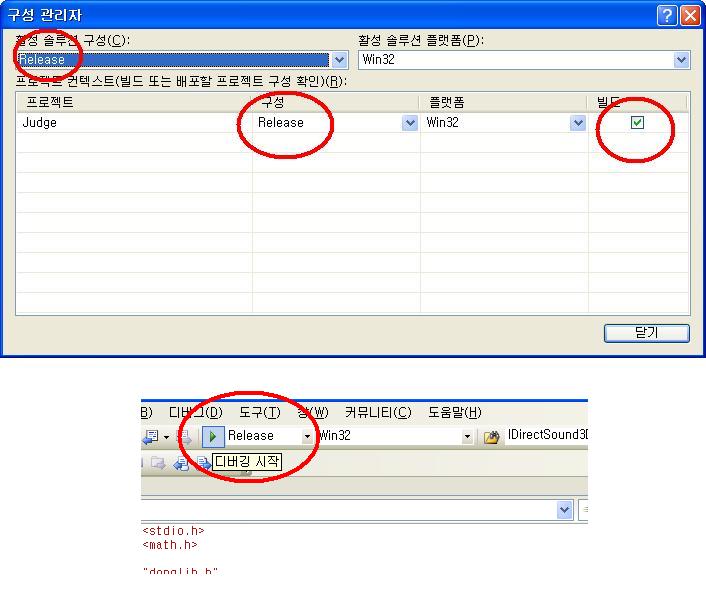Open the 디버그(D) menu
The height and width of the screenshot is (599, 706).
195,412
